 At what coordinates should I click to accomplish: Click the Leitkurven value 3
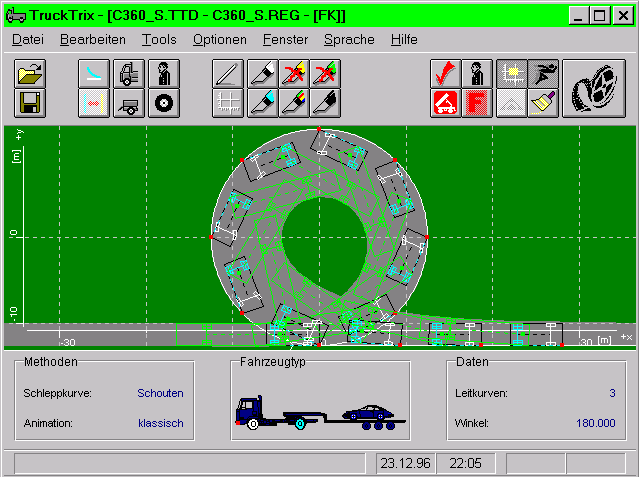(x=612, y=393)
